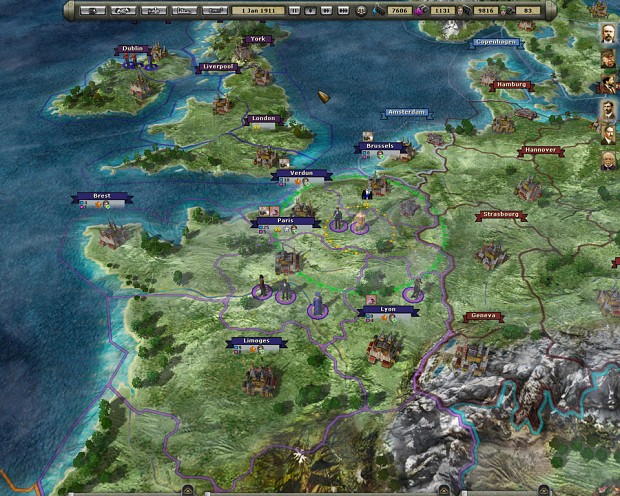Viewport: 620px width, 496px height.
Task: Click the star icon under Limoges banner
Action: 252,350
